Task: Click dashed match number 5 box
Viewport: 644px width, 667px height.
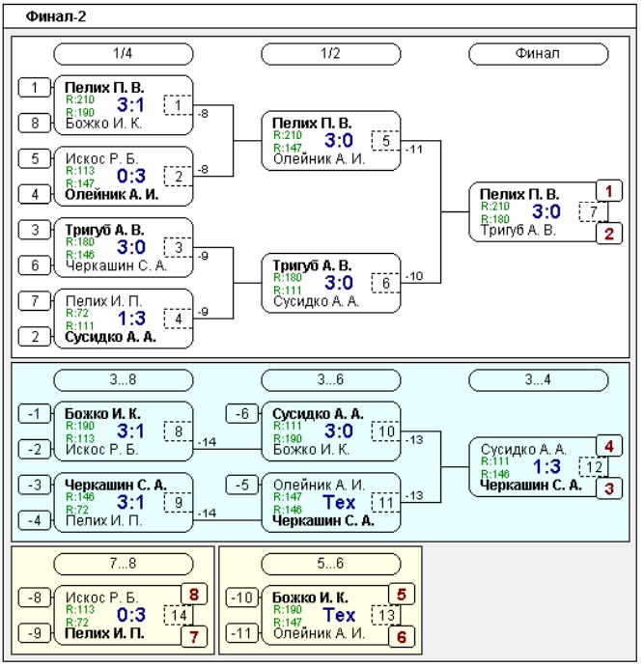Action: 385,140
